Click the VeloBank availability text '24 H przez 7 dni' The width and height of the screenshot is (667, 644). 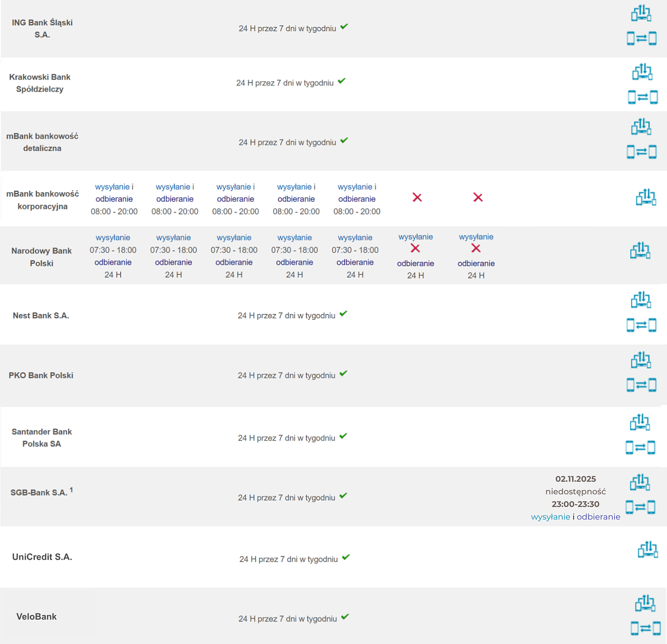pos(288,619)
